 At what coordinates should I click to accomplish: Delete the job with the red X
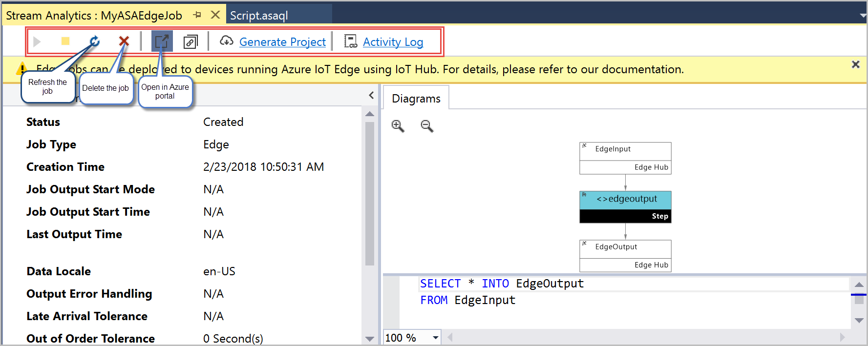[x=124, y=41]
